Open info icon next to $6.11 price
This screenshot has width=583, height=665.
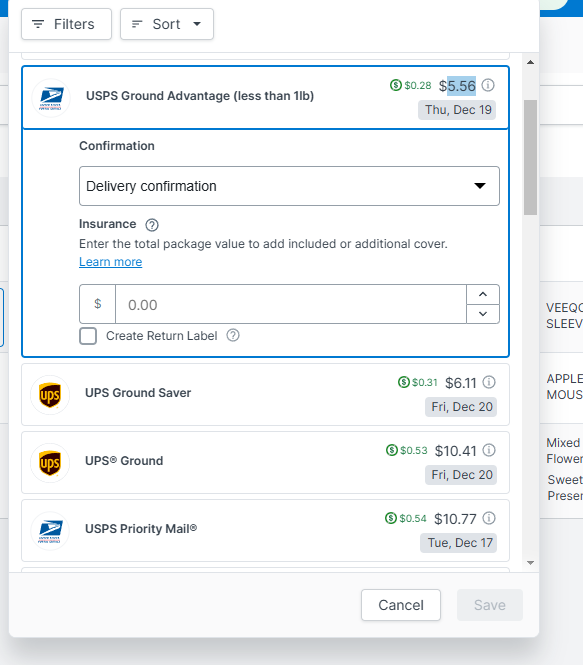[x=489, y=382]
